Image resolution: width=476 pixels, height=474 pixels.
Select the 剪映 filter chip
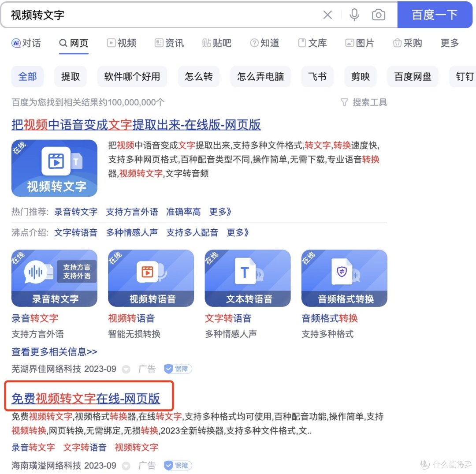point(361,77)
